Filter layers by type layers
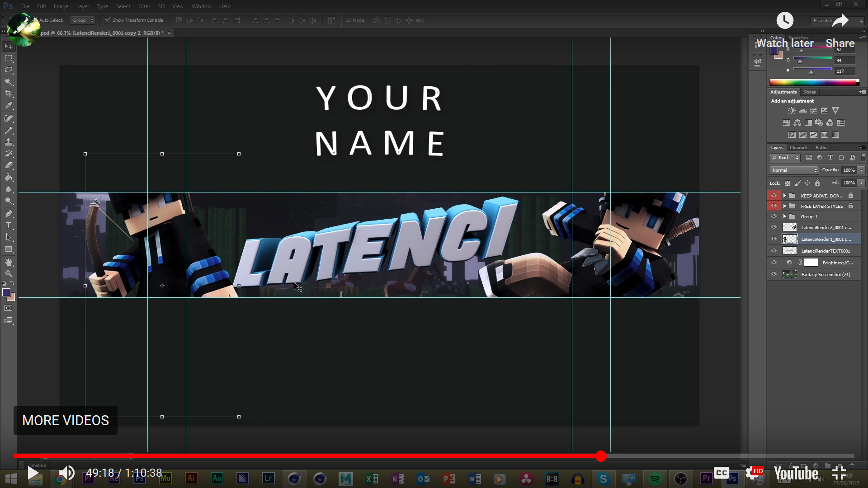Image resolution: width=868 pixels, height=488 pixels. coord(830,158)
